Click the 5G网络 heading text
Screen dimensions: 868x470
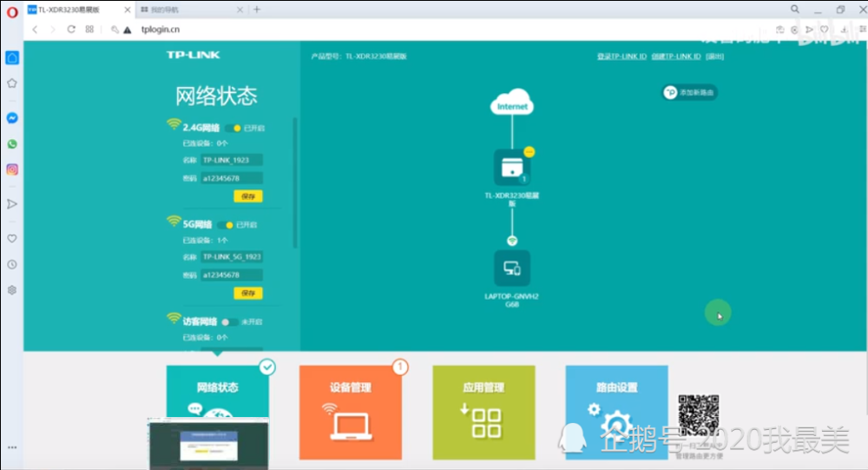[x=198, y=224]
